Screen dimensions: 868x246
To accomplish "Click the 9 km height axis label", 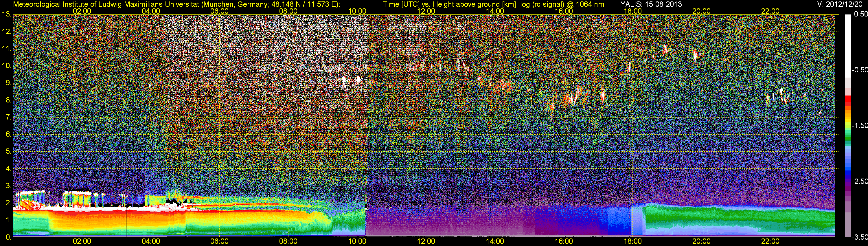I will [8, 83].
